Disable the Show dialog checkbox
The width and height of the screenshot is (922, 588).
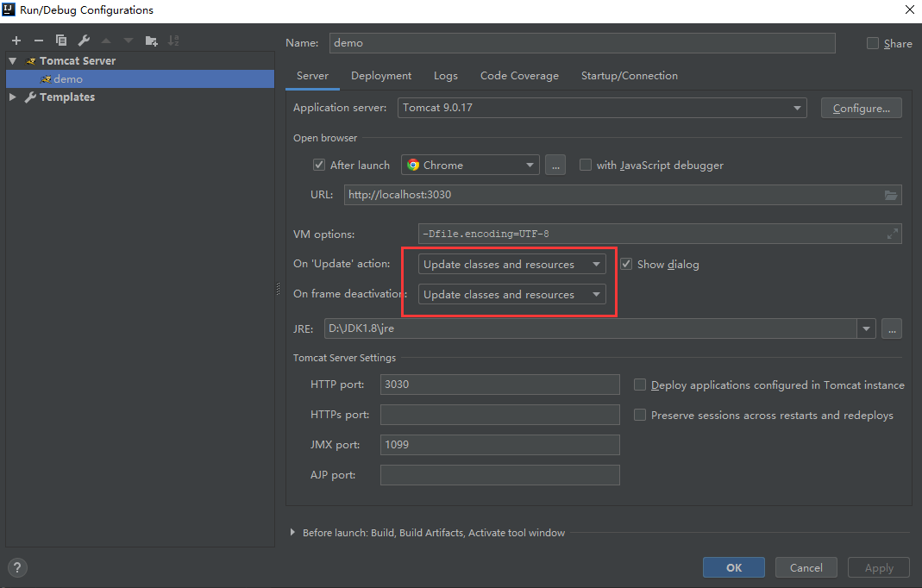click(x=625, y=264)
